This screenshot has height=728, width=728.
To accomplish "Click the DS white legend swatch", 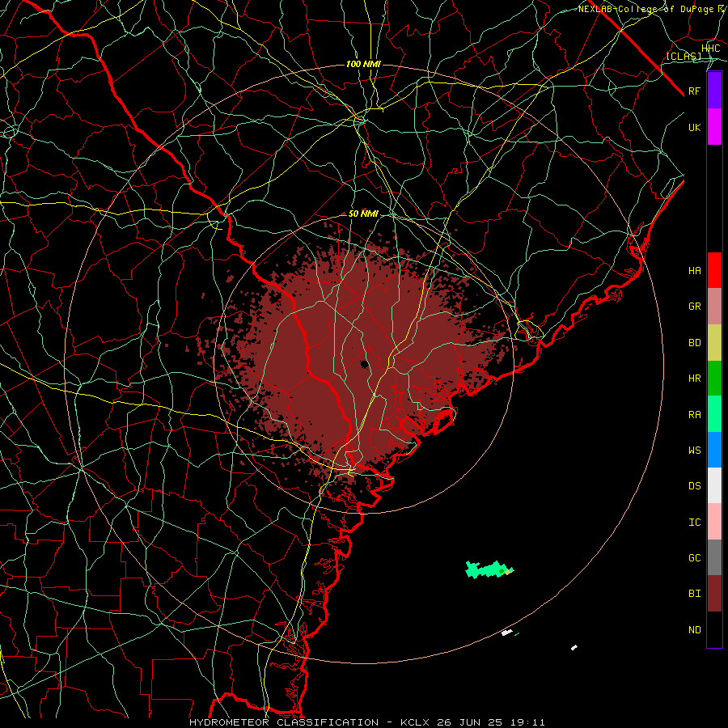I will click(x=714, y=485).
